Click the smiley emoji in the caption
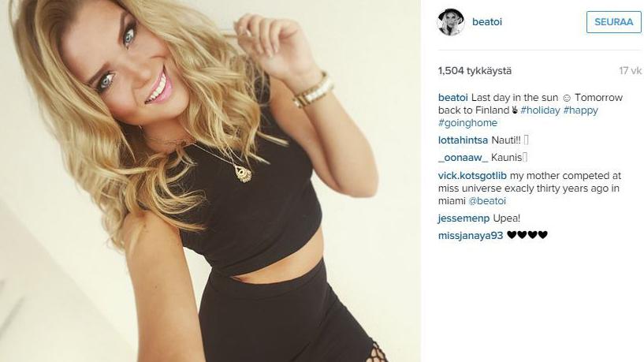This screenshot has height=362, width=644. [567, 99]
